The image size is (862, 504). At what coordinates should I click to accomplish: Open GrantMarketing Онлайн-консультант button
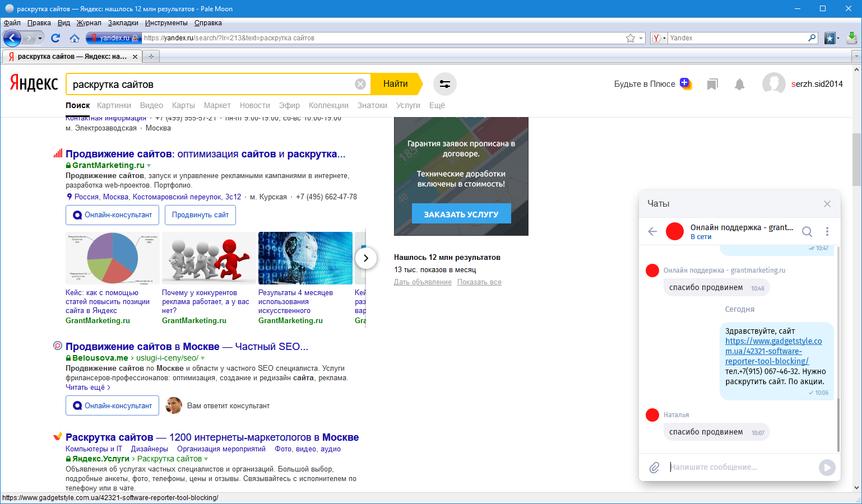click(112, 215)
